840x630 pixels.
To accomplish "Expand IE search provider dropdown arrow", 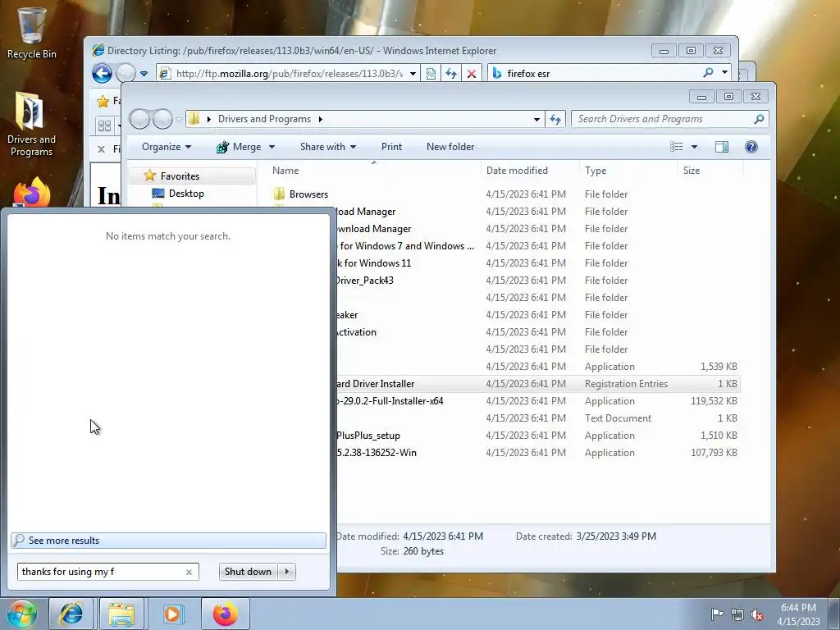I will click(724, 72).
